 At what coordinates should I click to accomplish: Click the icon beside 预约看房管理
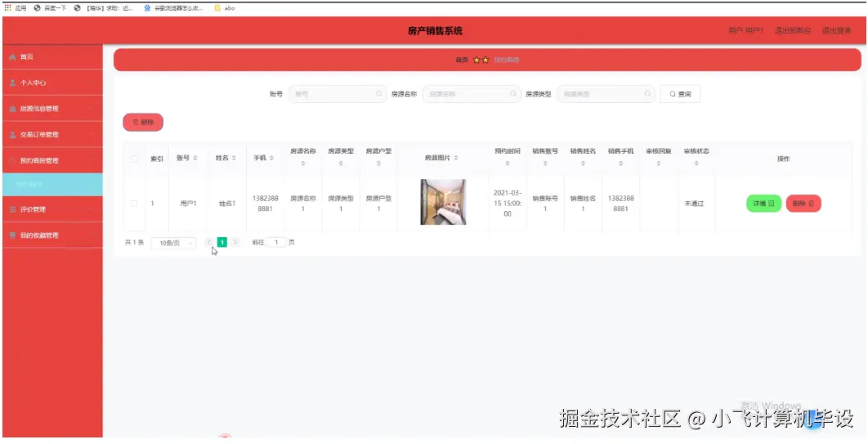pos(12,160)
